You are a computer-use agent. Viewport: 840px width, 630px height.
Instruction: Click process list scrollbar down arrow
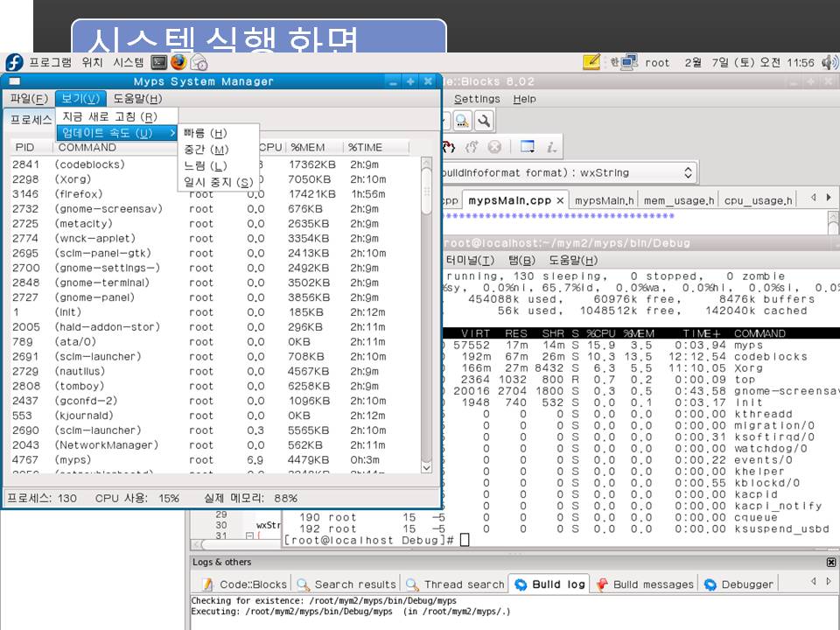(x=426, y=467)
